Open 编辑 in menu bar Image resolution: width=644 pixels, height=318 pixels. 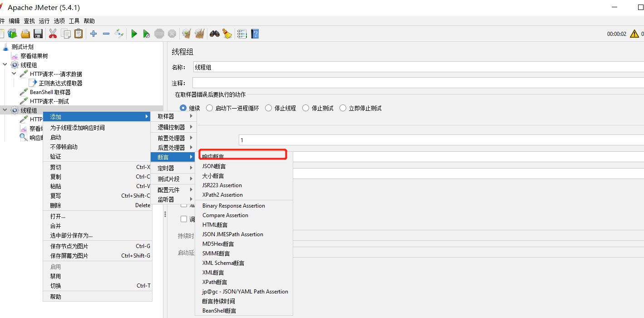(x=14, y=21)
